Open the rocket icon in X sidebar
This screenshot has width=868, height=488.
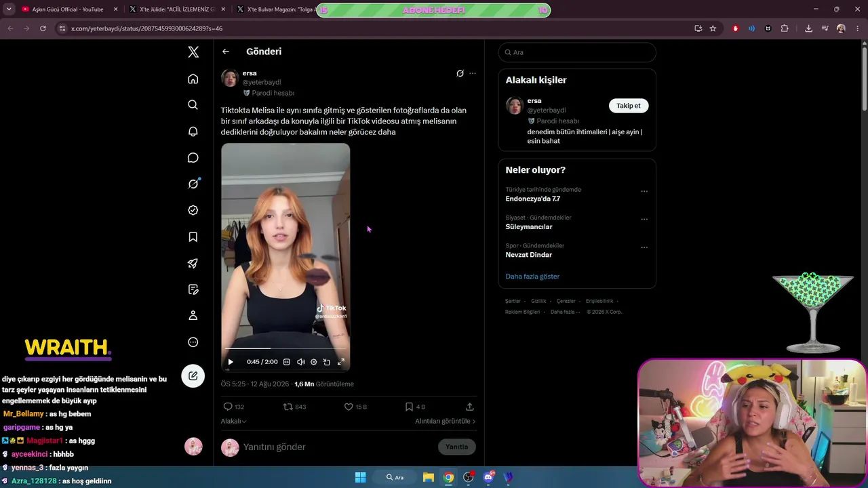[193, 263]
